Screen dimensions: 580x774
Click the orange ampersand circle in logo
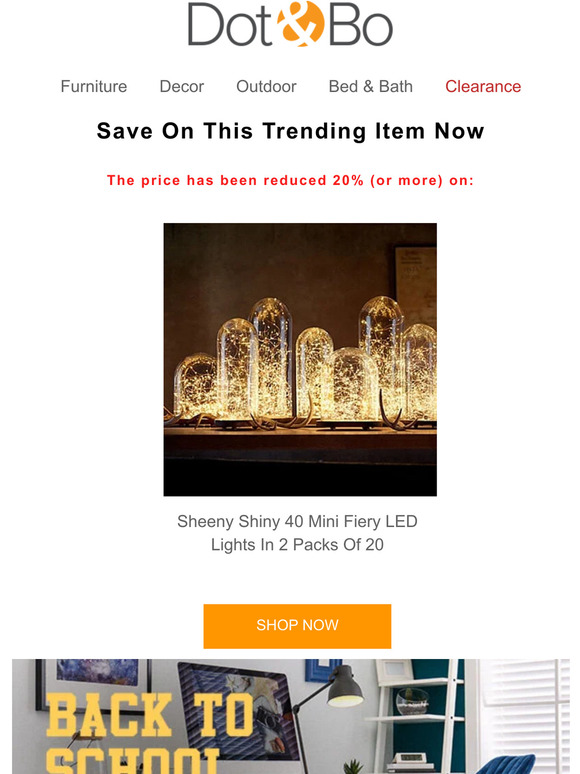[x=300, y=24]
